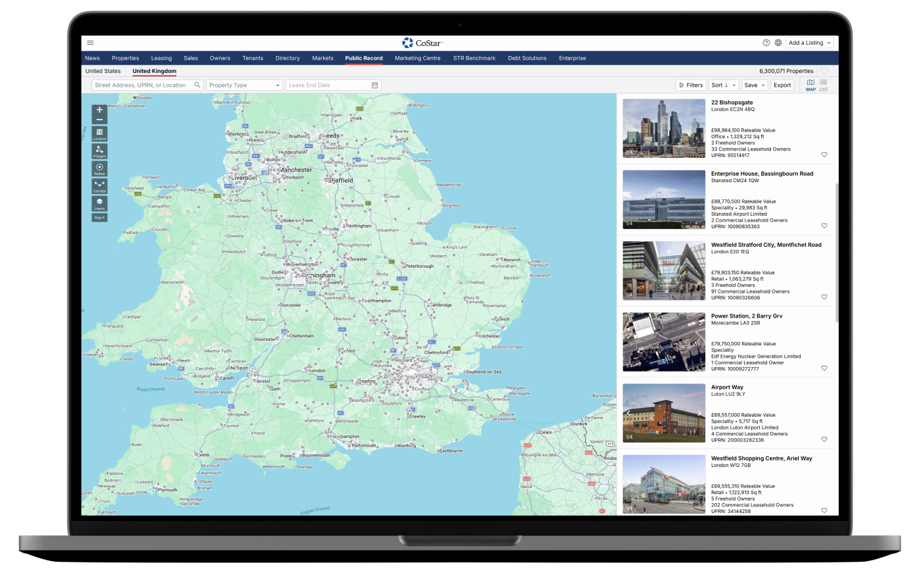Open the Owners menu

click(x=220, y=58)
